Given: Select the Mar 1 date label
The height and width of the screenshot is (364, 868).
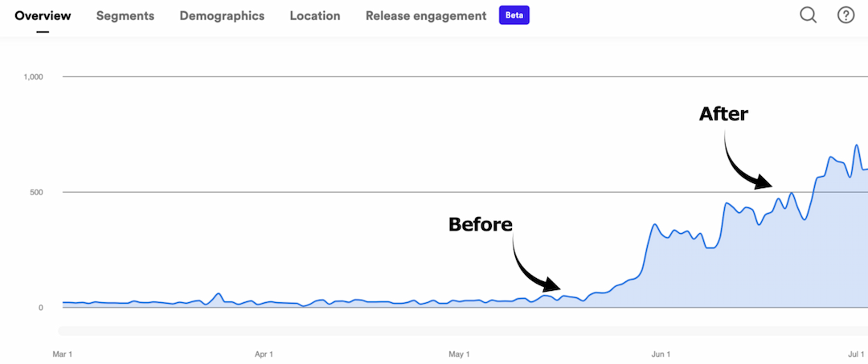Looking at the screenshot, I should [62, 354].
